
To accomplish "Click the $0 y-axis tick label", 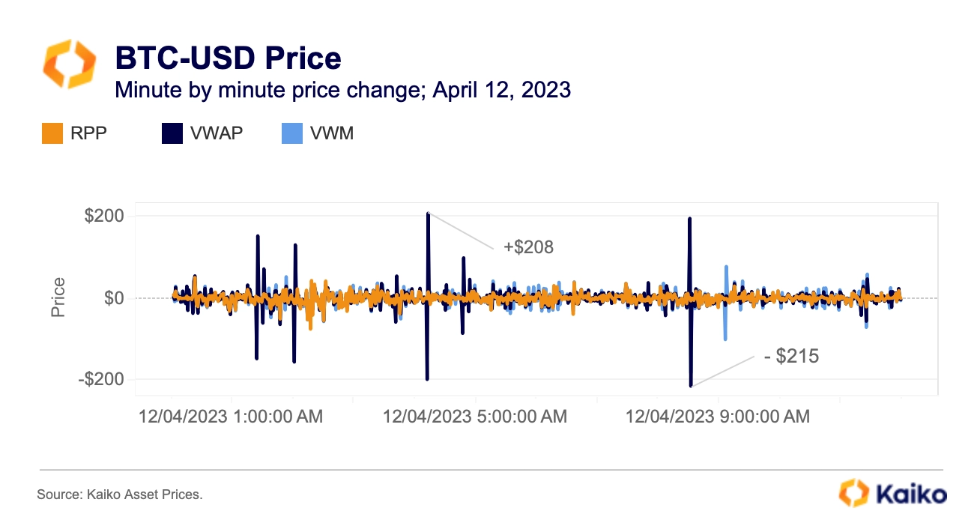I will pyautogui.click(x=115, y=298).
